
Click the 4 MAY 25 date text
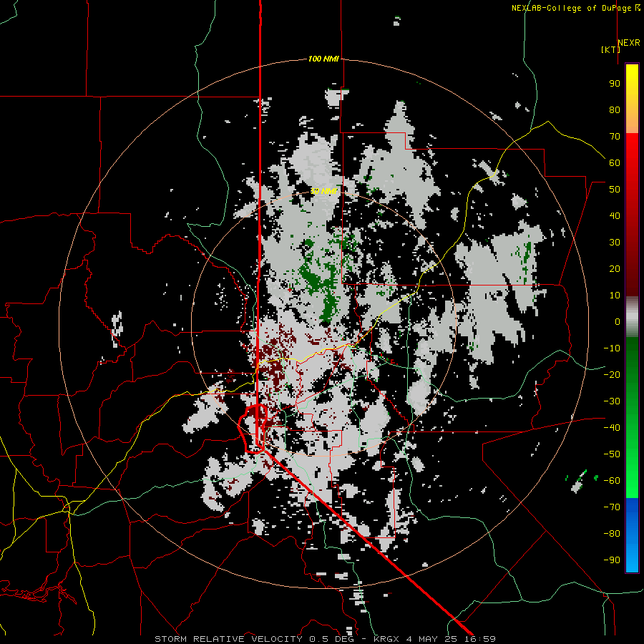(x=431, y=639)
